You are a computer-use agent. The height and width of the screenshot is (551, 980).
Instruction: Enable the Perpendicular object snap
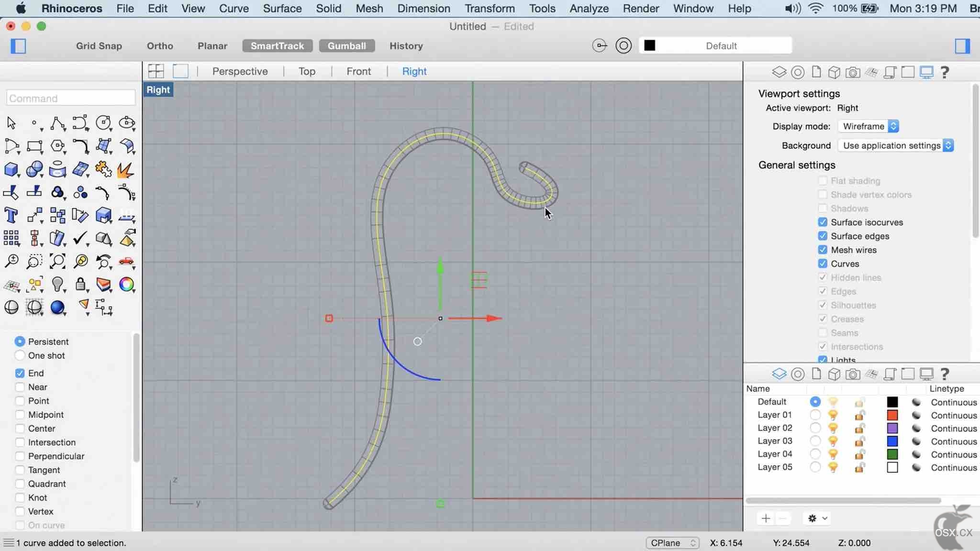20,456
